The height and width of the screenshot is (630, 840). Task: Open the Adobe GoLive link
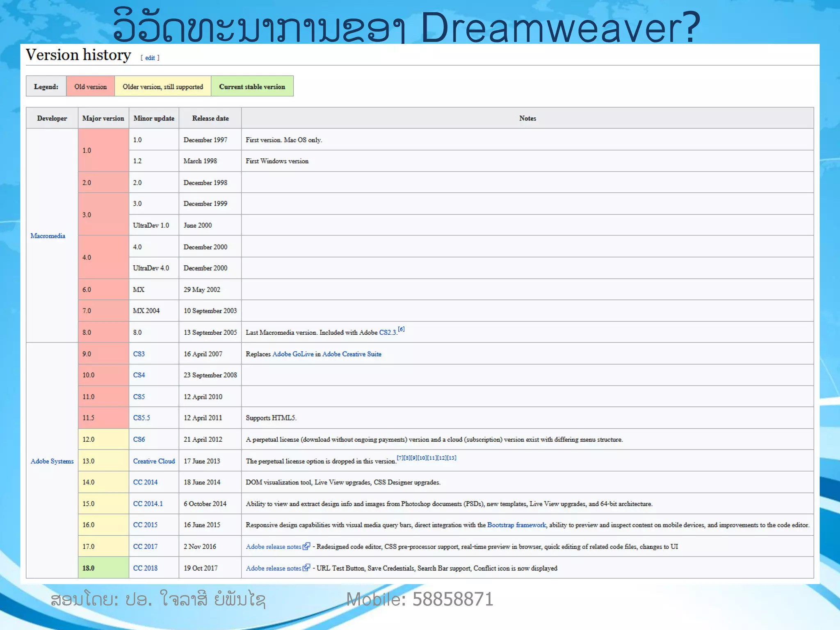(x=293, y=354)
